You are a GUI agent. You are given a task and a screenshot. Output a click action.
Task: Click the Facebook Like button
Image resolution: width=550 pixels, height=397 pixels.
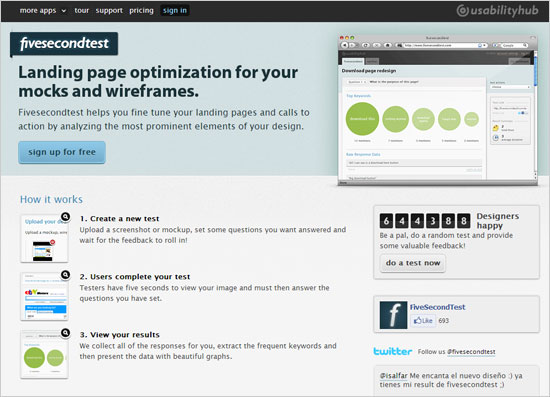(423, 321)
